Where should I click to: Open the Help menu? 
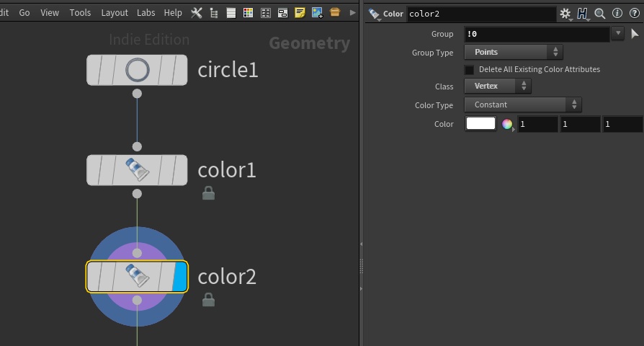tap(173, 13)
